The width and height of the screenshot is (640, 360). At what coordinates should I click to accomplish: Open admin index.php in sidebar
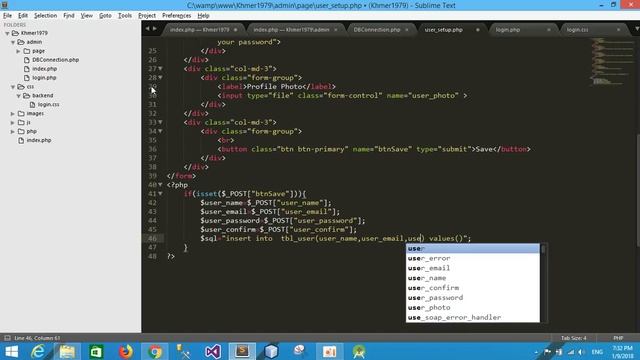pos(44,69)
